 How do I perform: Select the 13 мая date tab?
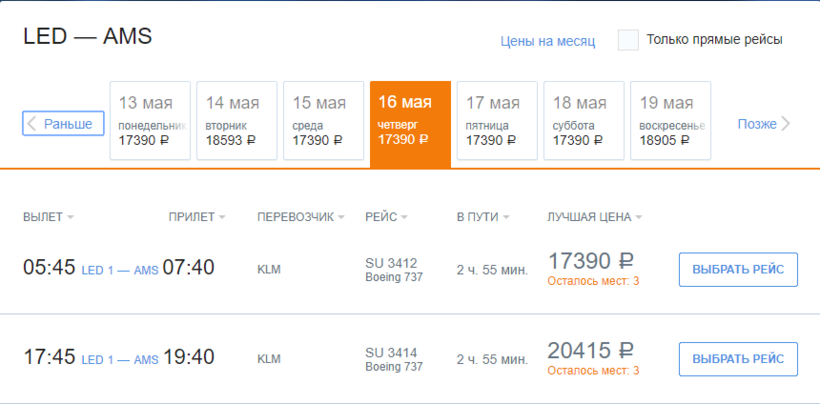click(149, 121)
